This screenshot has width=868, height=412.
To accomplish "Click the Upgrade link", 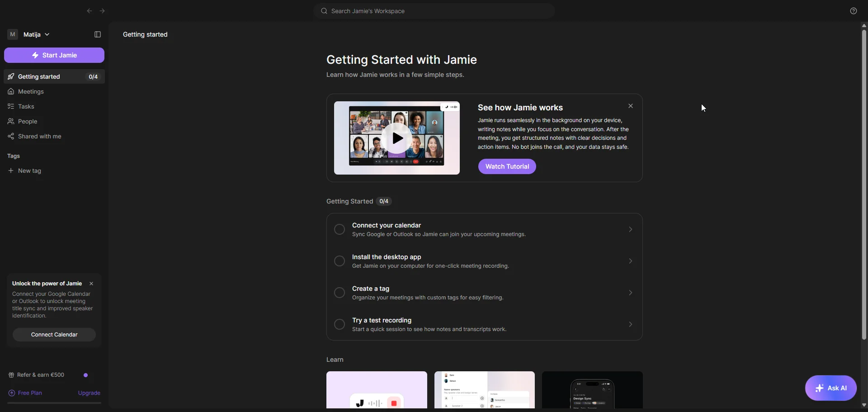I will [89, 393].
